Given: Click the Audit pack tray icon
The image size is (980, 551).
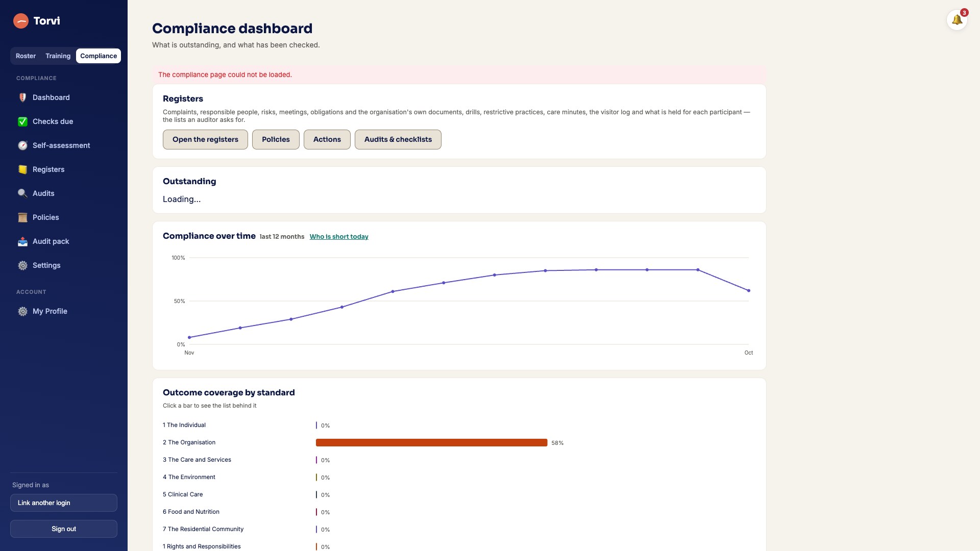Looking at the screenshot, I should (22, 241).
